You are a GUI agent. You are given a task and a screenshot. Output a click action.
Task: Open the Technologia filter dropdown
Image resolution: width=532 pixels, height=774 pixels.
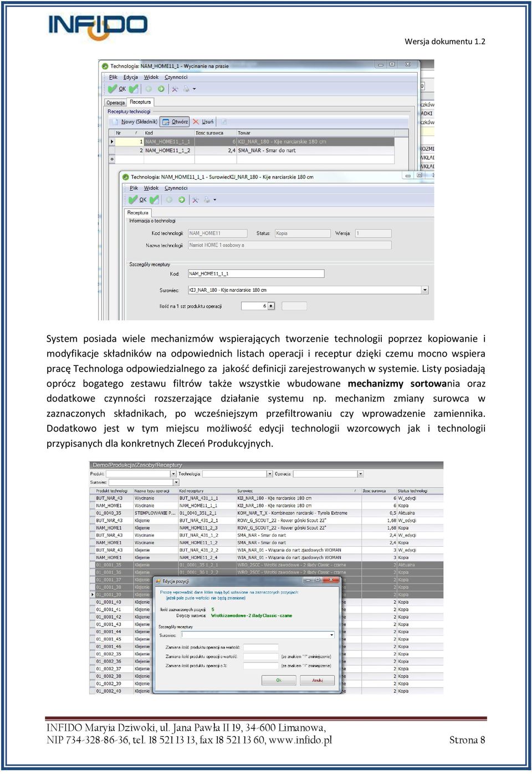[270, 474]
